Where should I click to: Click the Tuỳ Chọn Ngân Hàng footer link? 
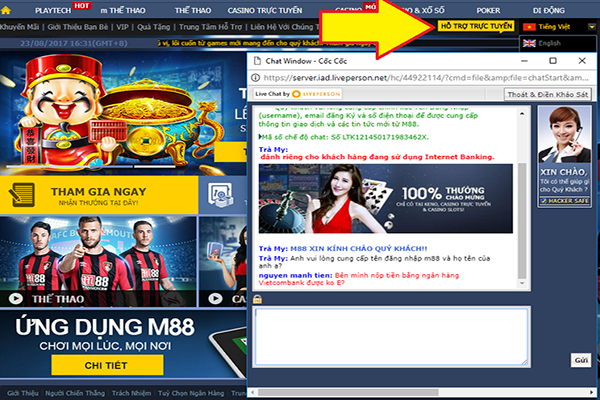coord(191,393)
